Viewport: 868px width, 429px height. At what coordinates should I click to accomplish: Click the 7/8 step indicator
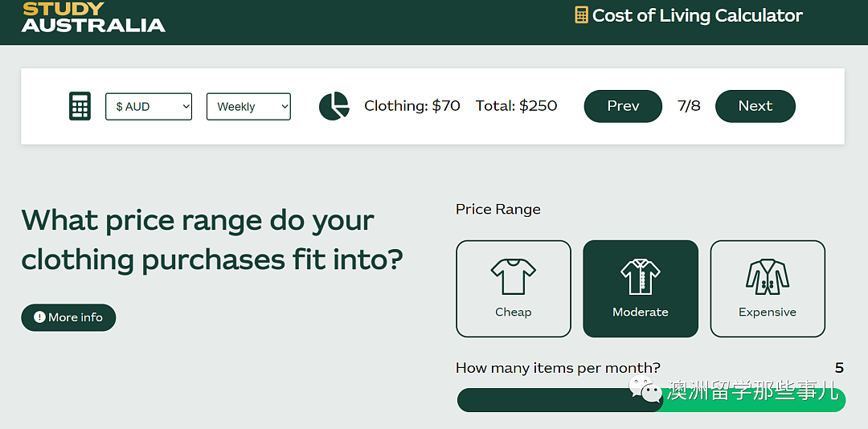[689, 106]
